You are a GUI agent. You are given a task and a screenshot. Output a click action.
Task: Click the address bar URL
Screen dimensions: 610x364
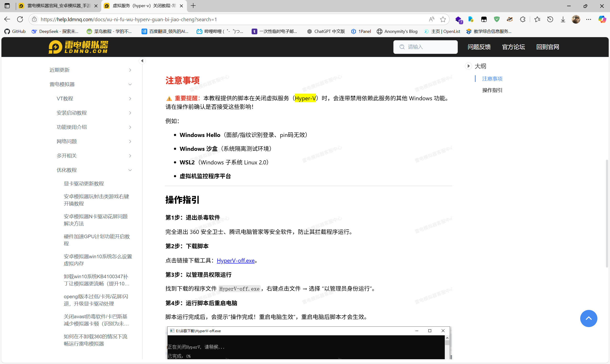click(129, 19)
